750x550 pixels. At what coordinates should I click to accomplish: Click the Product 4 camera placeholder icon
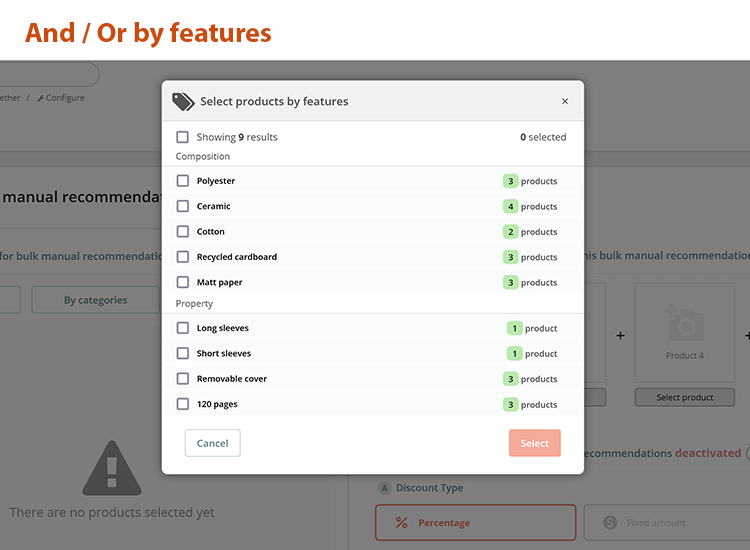(685, 323)
